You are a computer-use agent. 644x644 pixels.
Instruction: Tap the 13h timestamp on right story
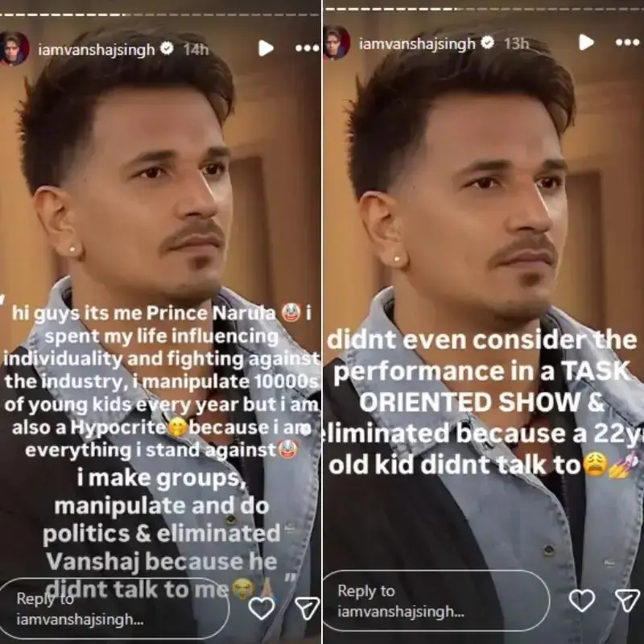[517, 43]
